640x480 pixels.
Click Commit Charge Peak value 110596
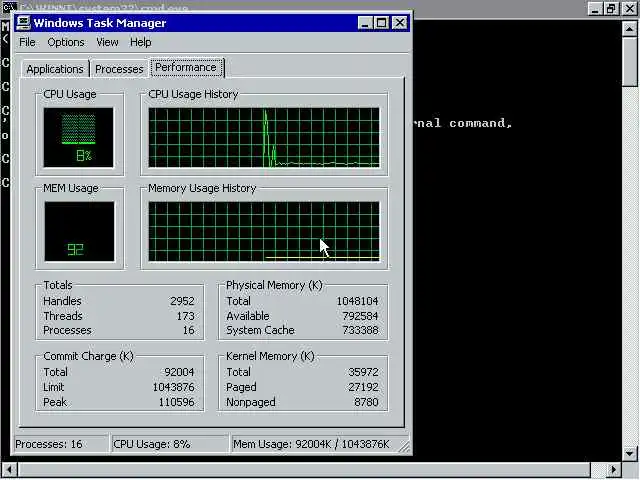[x=176, y=402]
